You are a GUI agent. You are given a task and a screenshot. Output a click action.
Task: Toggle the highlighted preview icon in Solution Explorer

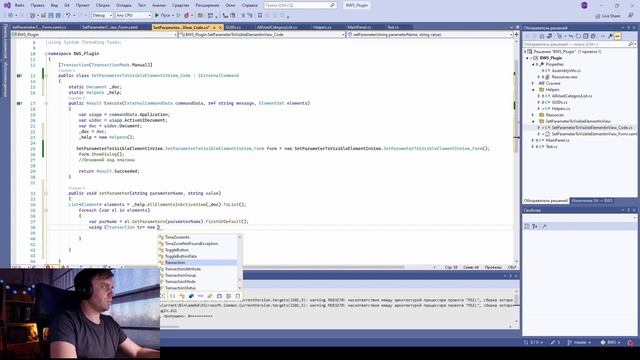tap(618, 36)
